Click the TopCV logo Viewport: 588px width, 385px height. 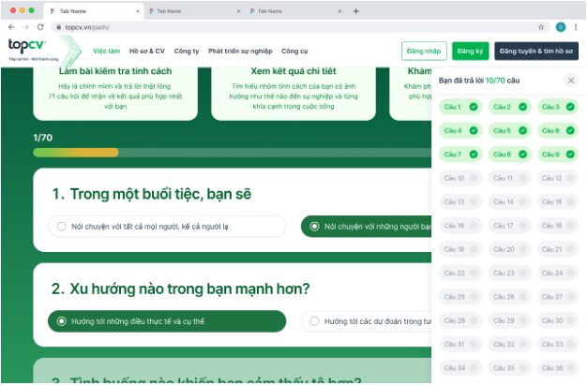coord(27,49)
